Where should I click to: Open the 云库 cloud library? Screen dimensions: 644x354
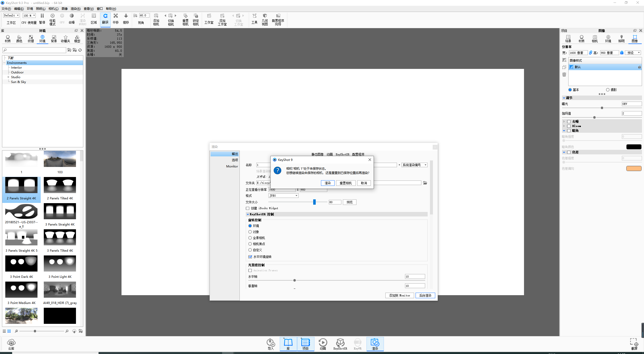(x=11, y=344)
